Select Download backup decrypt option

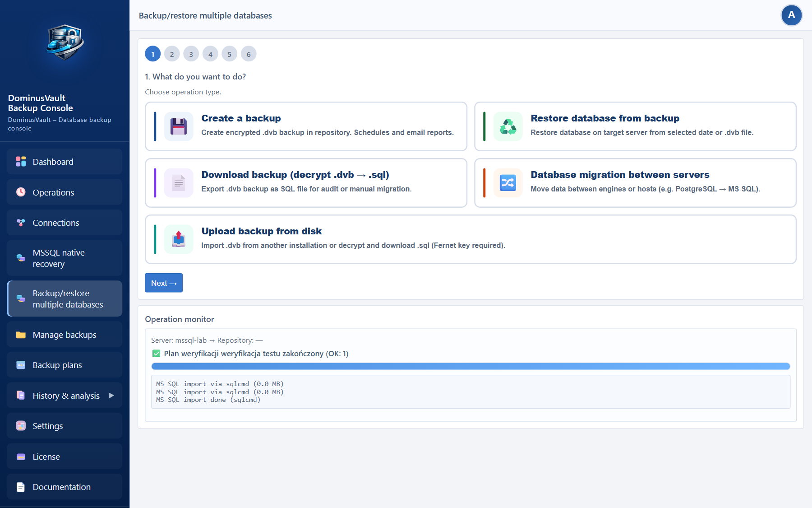pyautogui.click(x=306, y=183)
